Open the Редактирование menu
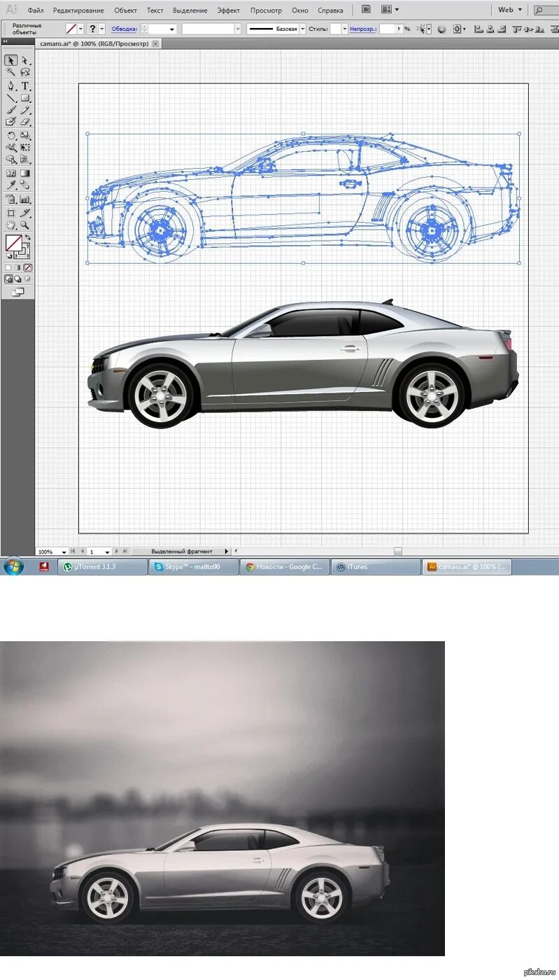The width and height of the screenshot is (559, 980). pos(78,10)
